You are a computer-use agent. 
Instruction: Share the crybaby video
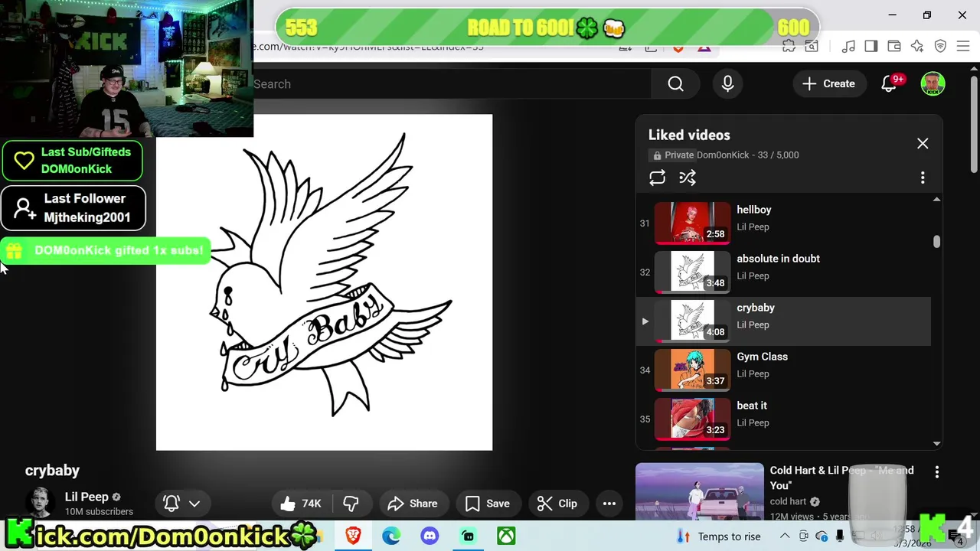[413, 504]
